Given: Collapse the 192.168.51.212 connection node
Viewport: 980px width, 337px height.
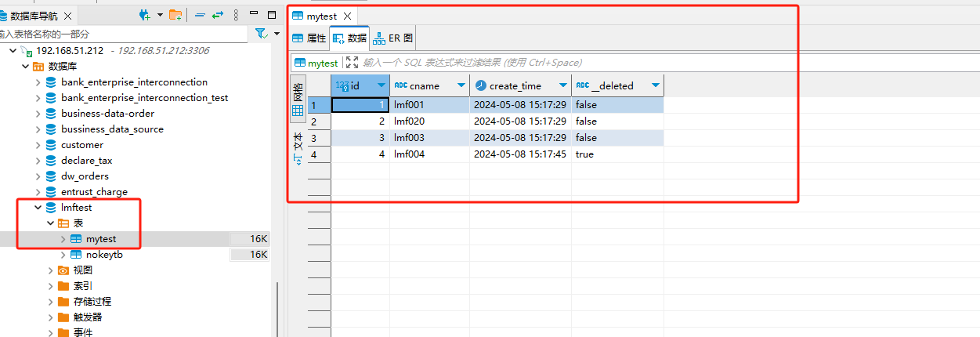Looking at the screenshot, I should point(13,50).
